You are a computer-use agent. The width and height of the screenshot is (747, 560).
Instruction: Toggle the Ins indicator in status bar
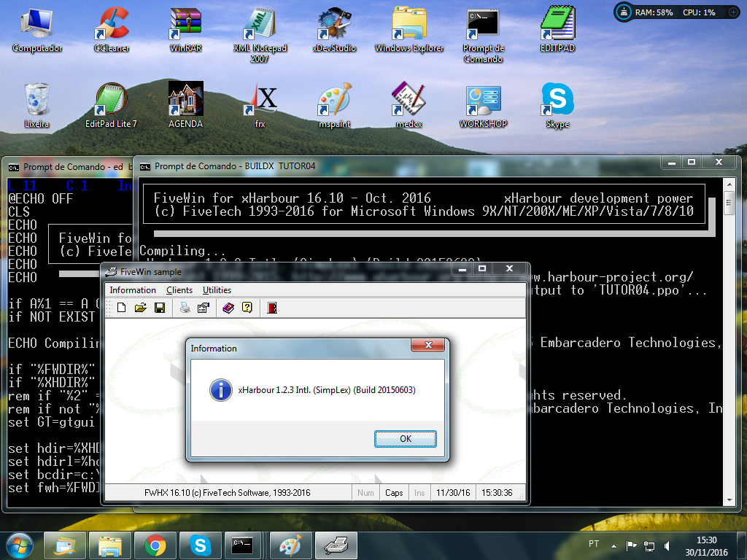[419, 493]
